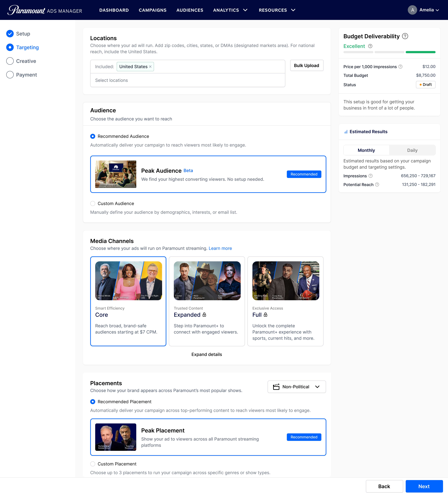448x495 pixels.
Task: Click the Draft status badge
Action: tap(426, 85)
